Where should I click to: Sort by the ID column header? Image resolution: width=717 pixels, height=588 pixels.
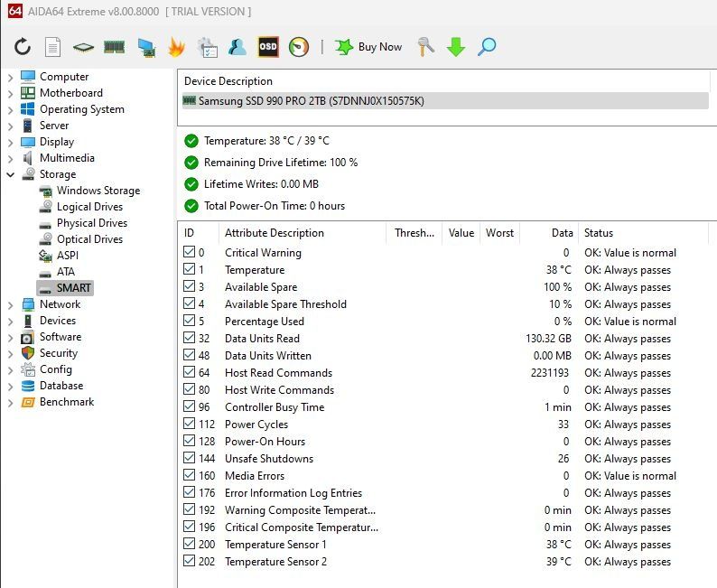coord(199,233)
